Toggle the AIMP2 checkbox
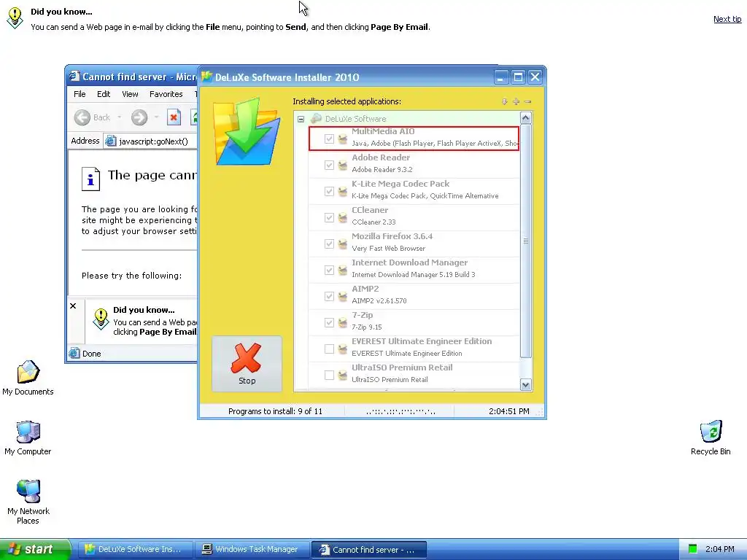Screen dimensions: 747x560 [x=329, y=296]
